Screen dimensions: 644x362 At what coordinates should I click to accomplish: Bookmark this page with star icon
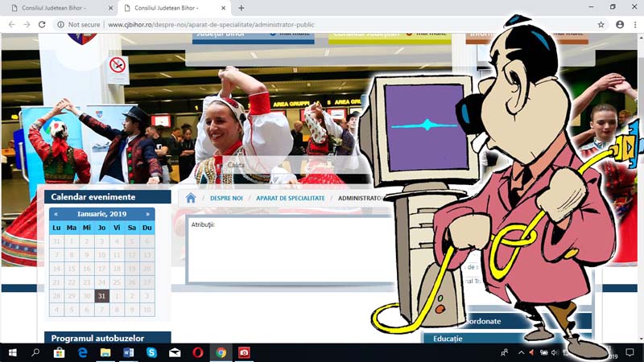tap(601, 25)
